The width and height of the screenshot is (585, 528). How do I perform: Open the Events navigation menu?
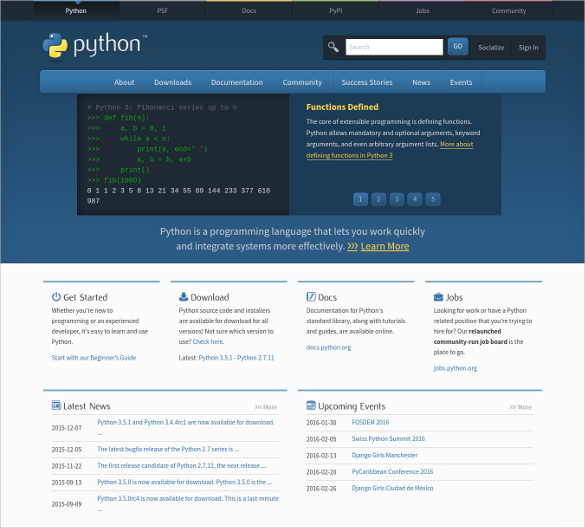461,82
